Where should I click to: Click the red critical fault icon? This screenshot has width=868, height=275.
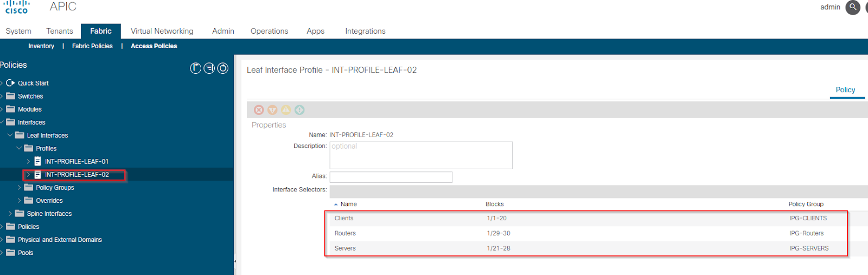pos(259,110)
